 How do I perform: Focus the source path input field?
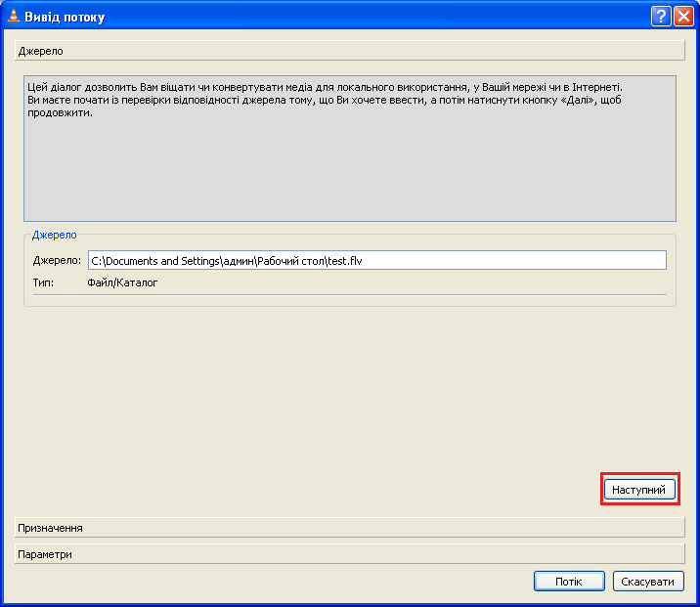point(377,260)
